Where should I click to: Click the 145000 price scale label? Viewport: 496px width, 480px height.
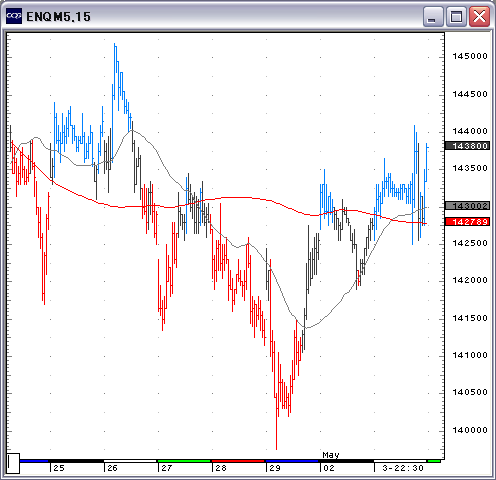click(470, 56)
